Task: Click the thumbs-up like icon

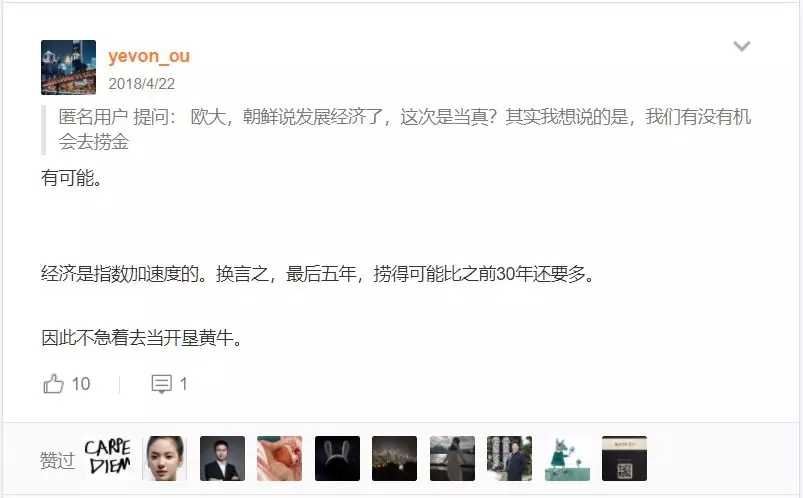Action: point(53,384)
